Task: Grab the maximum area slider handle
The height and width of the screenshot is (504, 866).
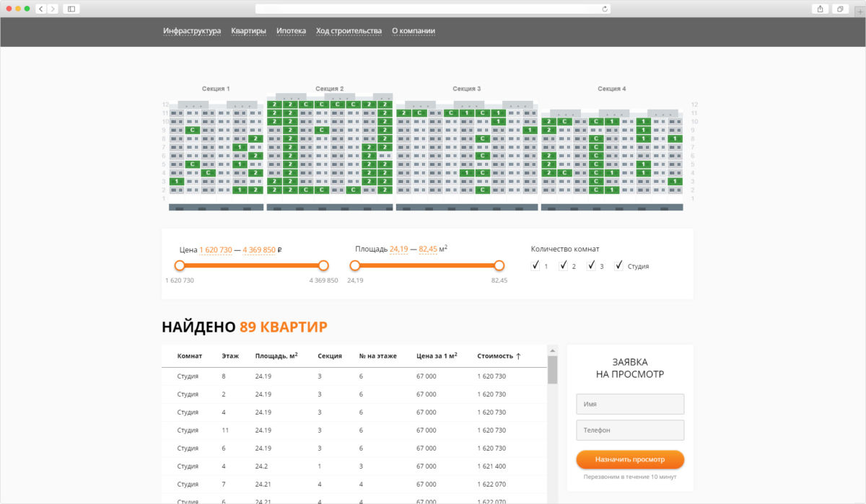Action: pos(499,265)
